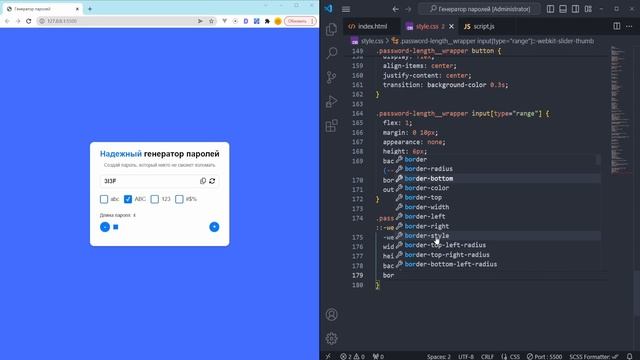
Task: Enable the 123 digits checkbox
Action: pyautogui.click(x=154, y=199)
